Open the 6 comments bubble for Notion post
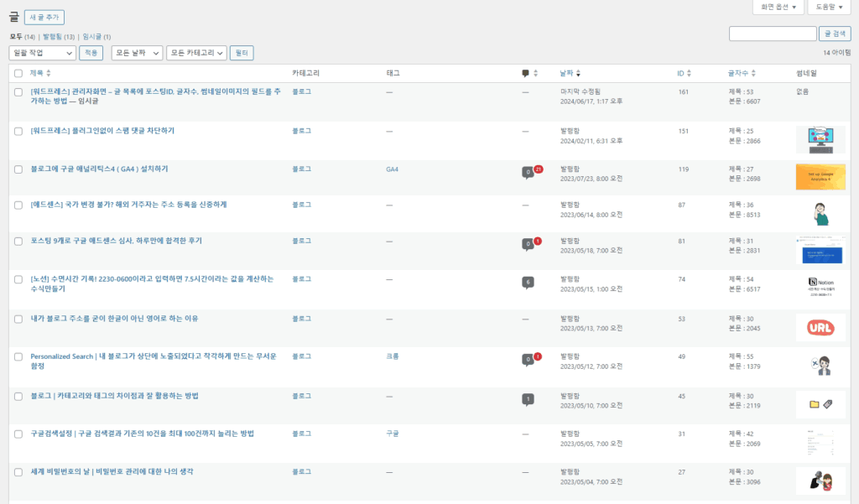The height and width of the screenshot is (504, 859). coord(528,282)
